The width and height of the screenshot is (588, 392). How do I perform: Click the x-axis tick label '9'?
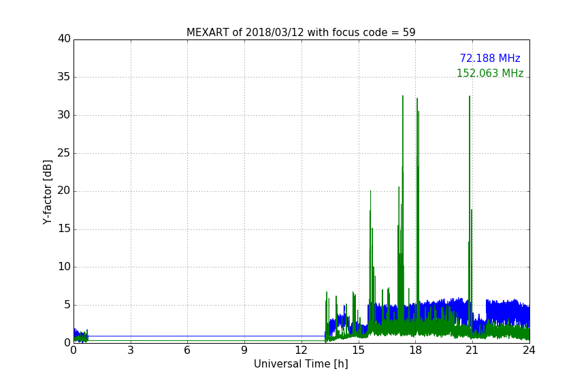point(244,350)
